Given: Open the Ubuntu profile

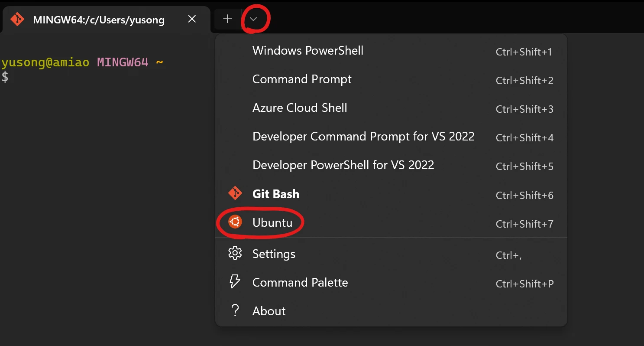Looking at the screenshot, I should 272,223.
